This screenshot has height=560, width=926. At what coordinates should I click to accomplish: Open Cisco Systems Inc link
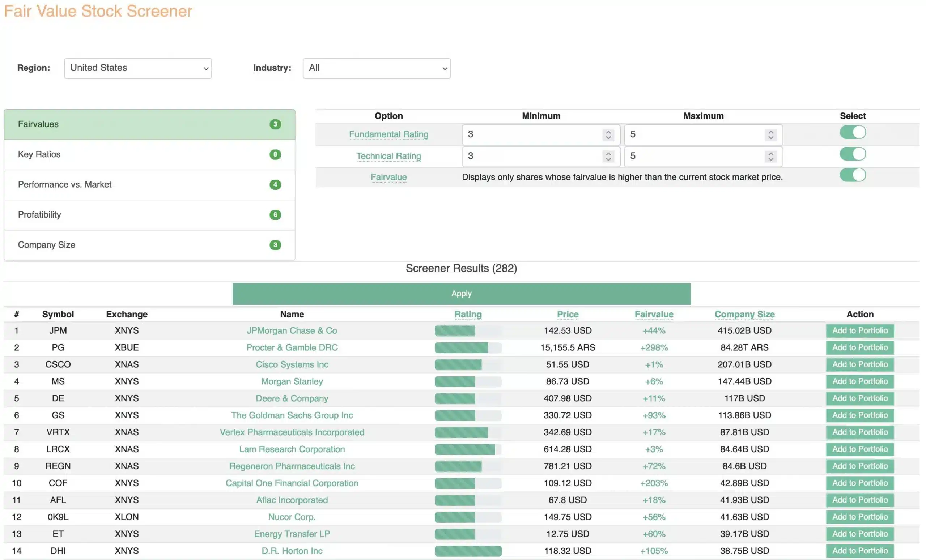(292, 364)
